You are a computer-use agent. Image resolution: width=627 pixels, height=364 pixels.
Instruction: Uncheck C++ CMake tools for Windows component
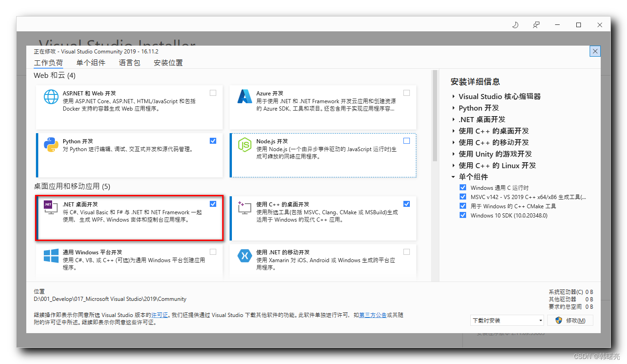[x=463, y=206]
